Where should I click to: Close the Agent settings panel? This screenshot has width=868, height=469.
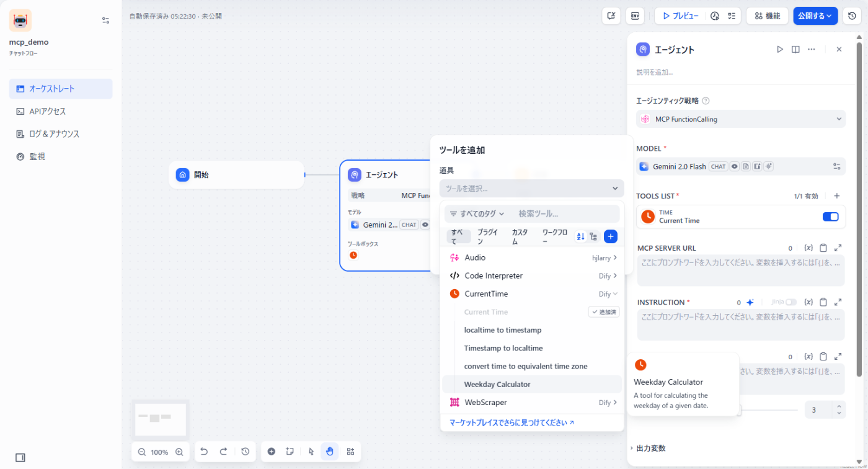839,50
